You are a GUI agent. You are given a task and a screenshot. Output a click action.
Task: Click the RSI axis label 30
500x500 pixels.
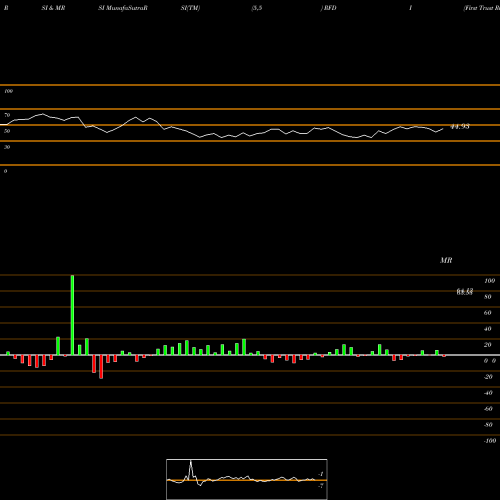coord(7,147)
